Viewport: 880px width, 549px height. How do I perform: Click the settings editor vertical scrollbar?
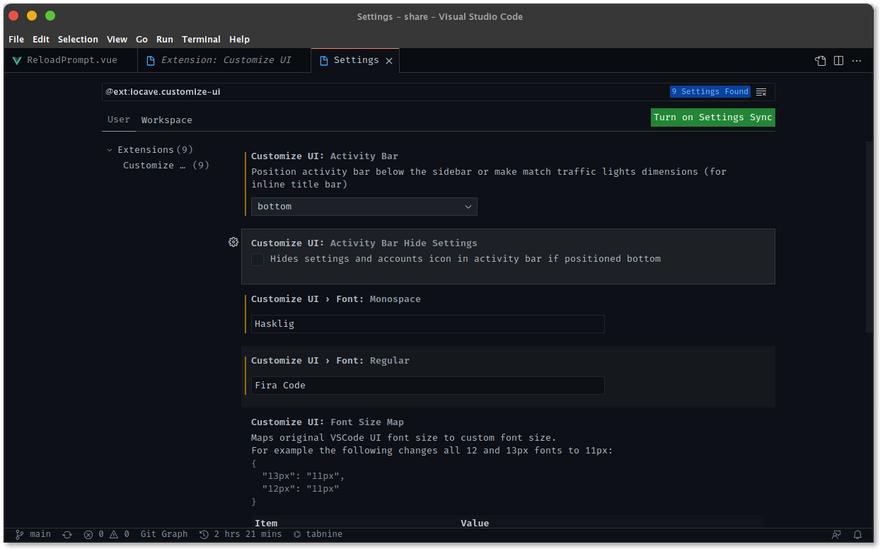[x=869, y=235]
